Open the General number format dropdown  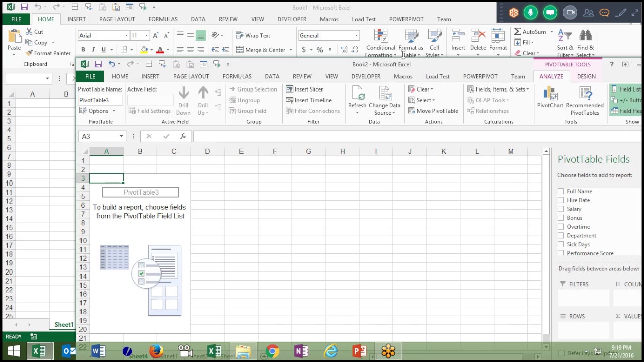click(356, 36)
